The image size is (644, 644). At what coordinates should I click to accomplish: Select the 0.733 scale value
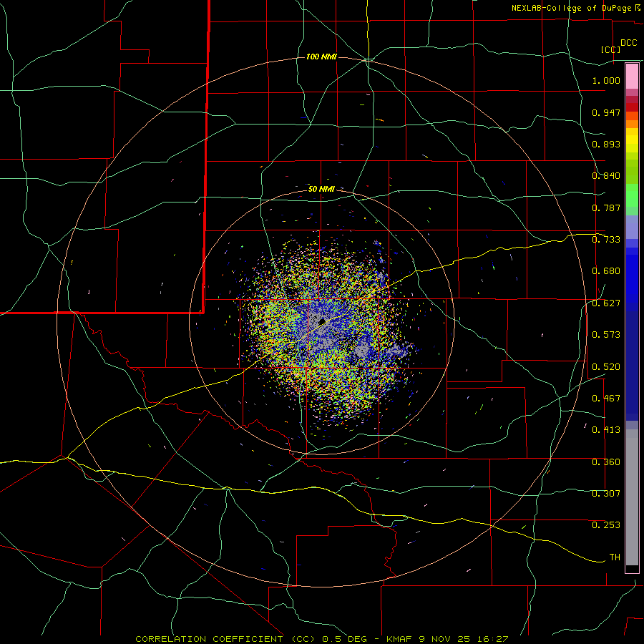pos(606,240)
